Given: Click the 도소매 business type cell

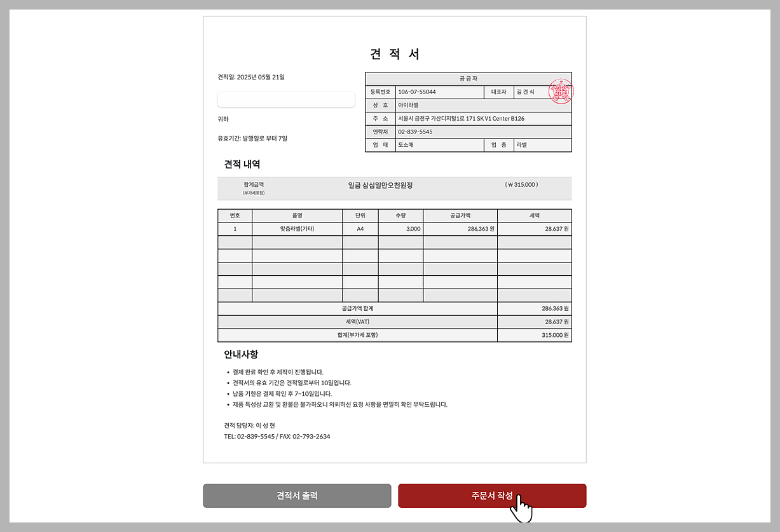Looking at the screenshot, I should [406, 146].
